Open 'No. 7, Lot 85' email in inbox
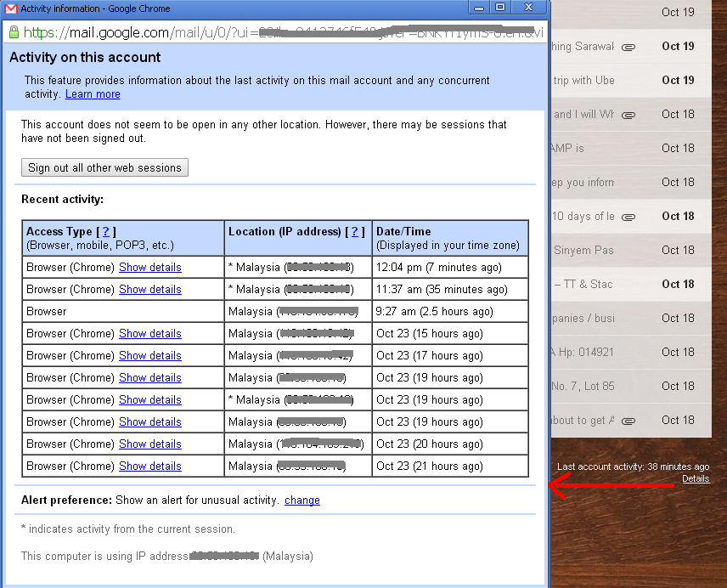This screenshot has height=588, width=727. [631, 387]
